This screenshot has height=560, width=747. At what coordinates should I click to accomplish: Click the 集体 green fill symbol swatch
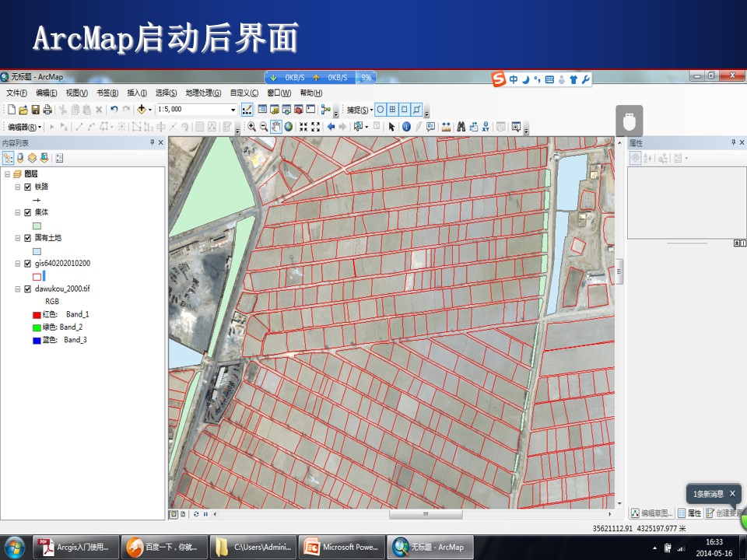(x=37, y=226)
